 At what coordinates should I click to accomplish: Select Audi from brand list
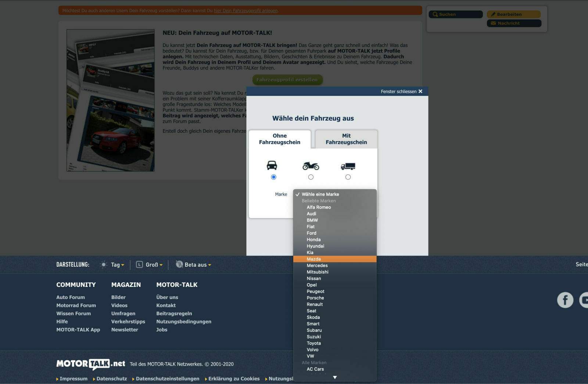coord(335,214)
